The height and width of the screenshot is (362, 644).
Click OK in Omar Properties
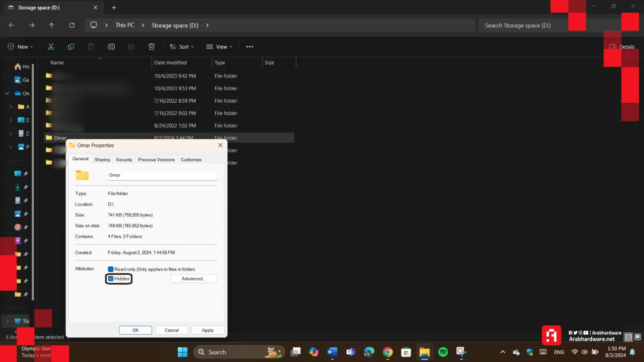pos(136,330)
